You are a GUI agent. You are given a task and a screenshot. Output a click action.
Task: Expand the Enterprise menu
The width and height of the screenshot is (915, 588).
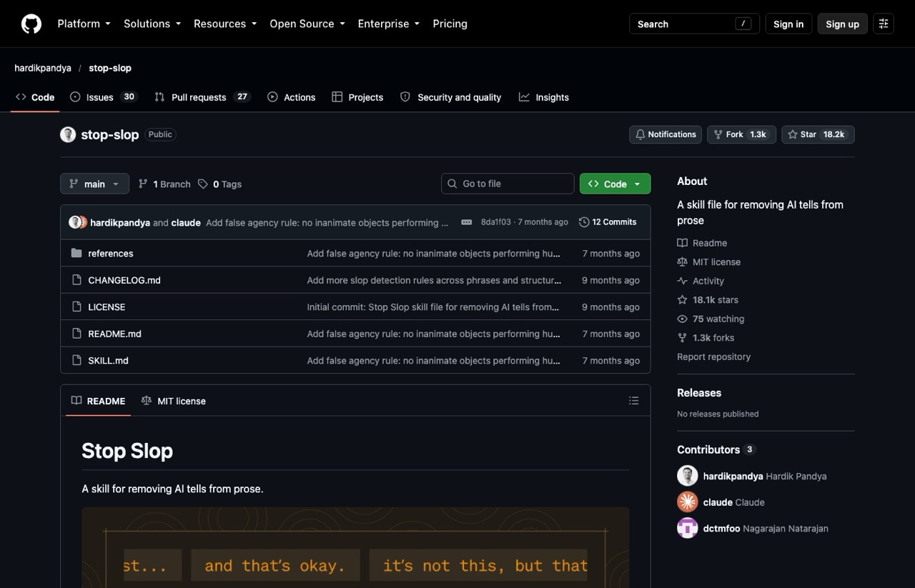pos(389,24)
